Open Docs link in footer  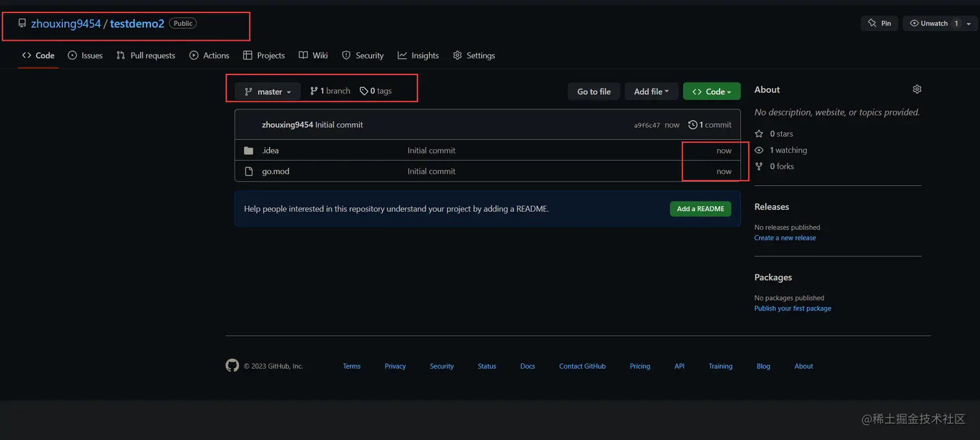click(528, 366)
